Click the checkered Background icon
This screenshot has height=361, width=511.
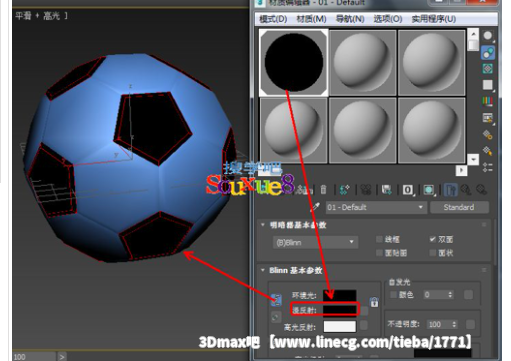coord(488,69)
